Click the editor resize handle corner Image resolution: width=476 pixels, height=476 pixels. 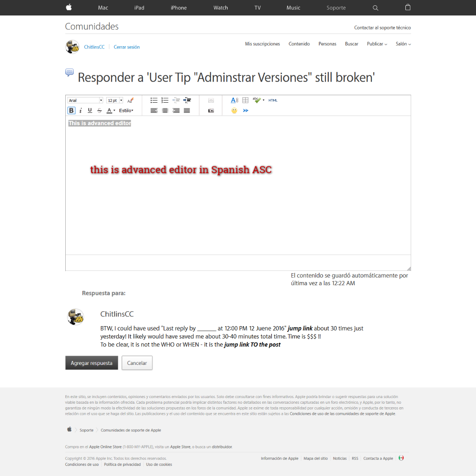(409, 268)
